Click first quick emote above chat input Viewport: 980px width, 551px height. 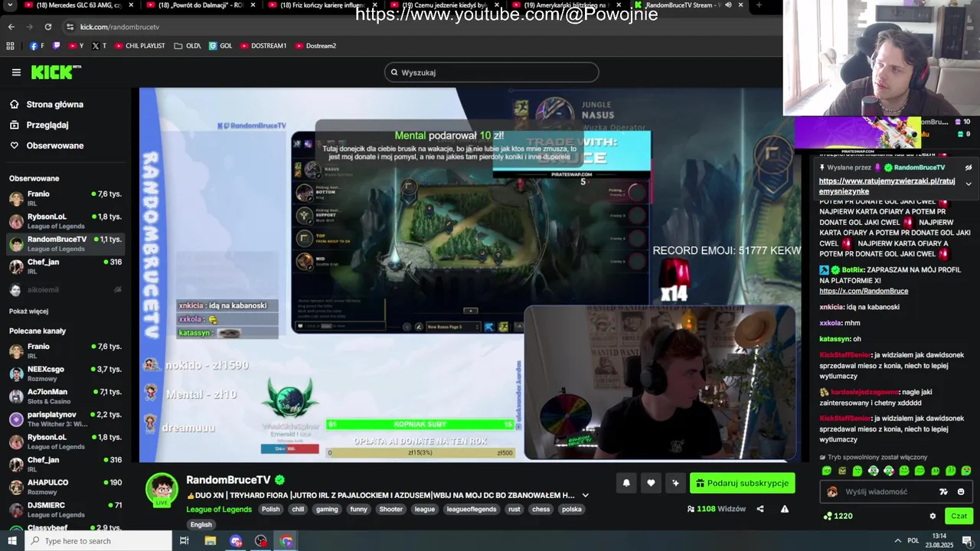tap(826, 471)
